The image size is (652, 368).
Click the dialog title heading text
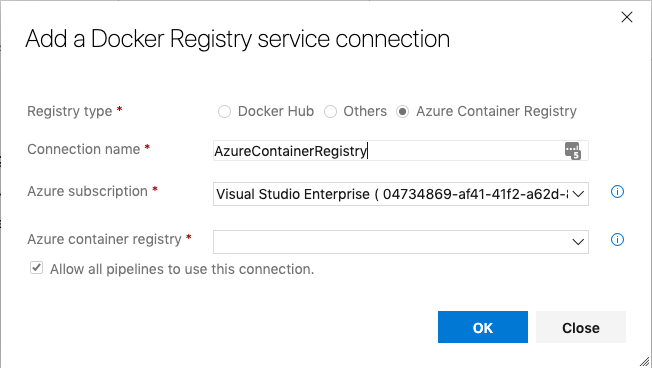pyautogui.click(x=237, y=40)
